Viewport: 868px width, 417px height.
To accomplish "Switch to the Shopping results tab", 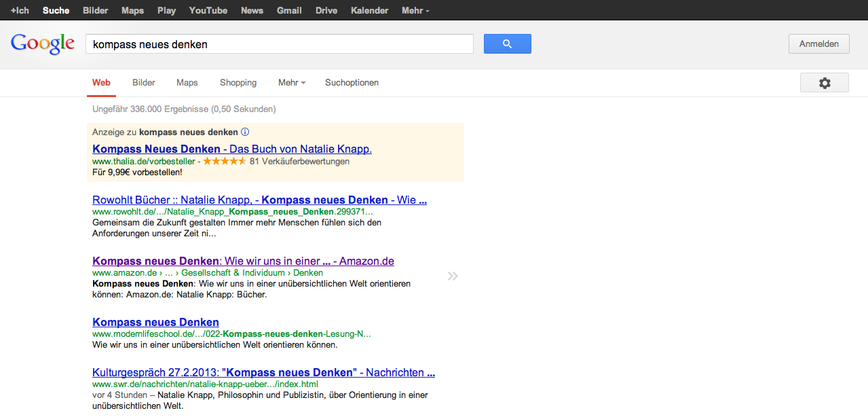I will [238, 83].
